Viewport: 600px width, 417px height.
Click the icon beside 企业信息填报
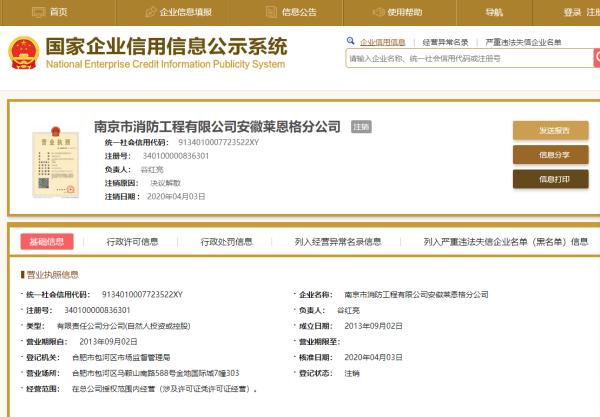(x=151, y=12)
